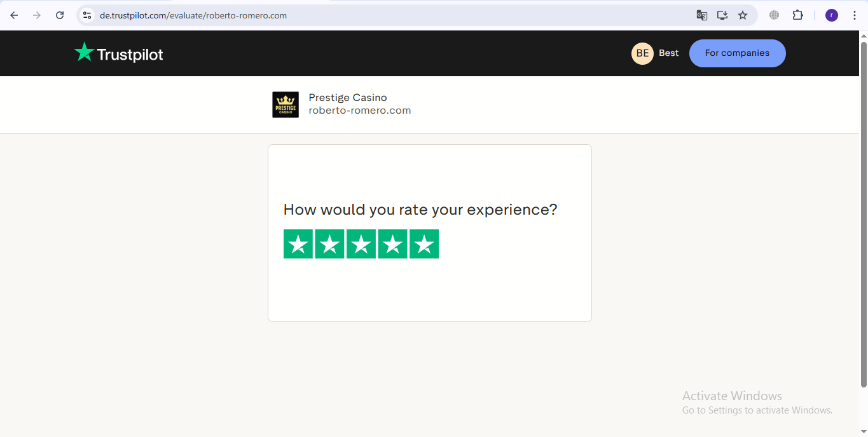This screenshot has height=437, width=868.
Task: Rate one star
Action: click(298, 244)
